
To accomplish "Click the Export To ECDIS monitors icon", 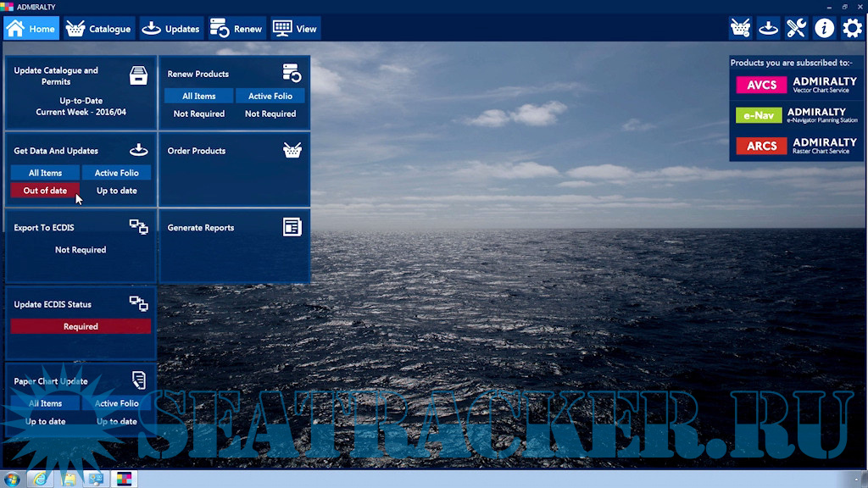I will click(x=138, y=226).
